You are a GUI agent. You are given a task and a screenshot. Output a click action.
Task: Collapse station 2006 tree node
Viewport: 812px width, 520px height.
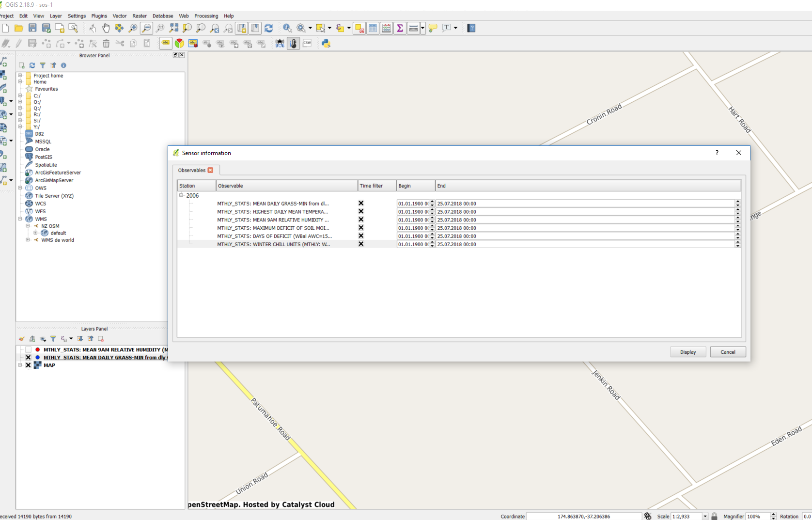181,195
